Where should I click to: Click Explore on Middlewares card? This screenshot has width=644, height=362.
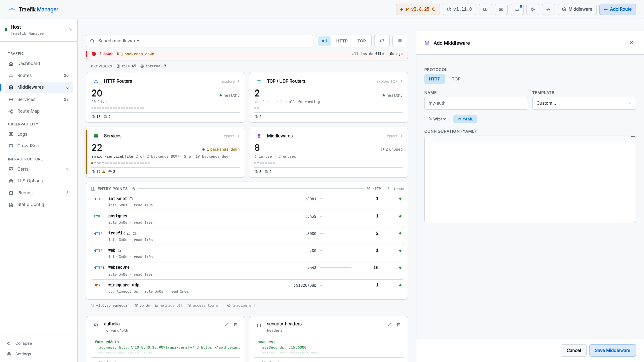(x=393, y=136)
